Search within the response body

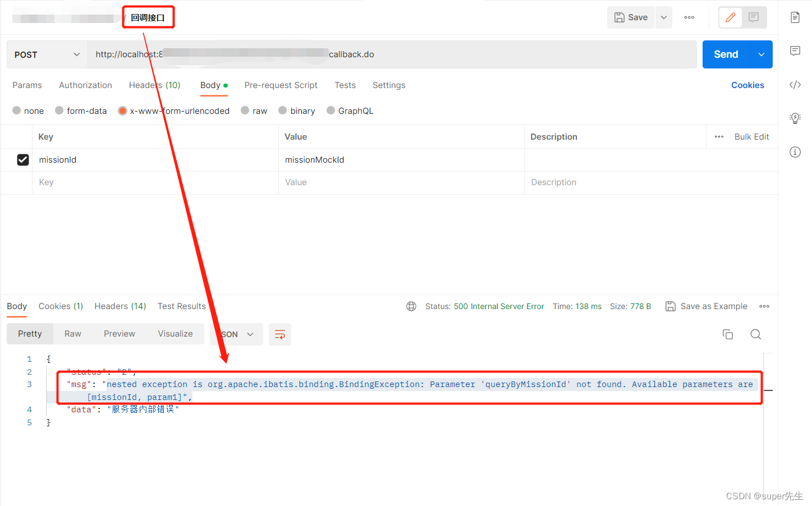(756, 334)
